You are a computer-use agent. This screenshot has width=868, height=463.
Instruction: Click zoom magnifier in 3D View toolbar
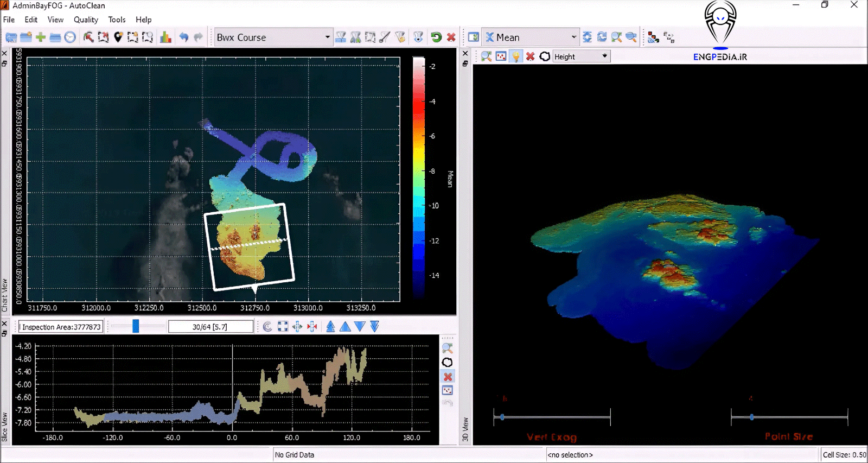[x=486, y=56]
